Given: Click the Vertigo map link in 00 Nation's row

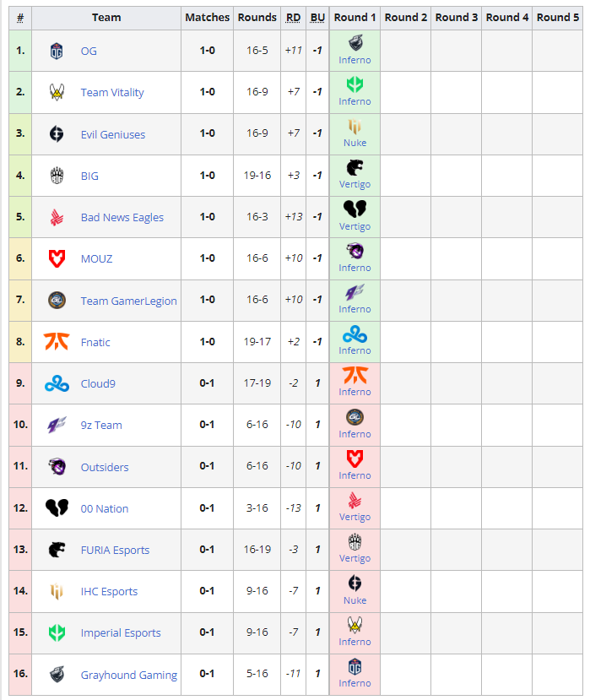Looking at the screenshot, I should click(355, 517).
